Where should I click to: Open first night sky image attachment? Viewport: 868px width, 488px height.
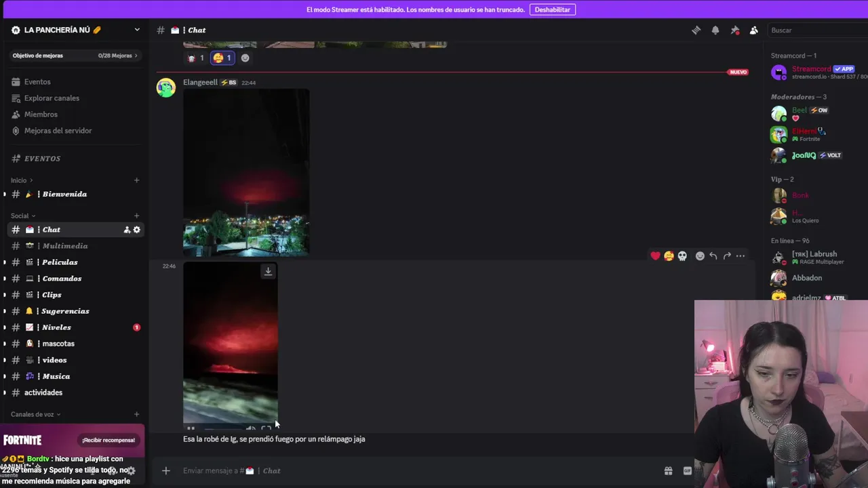(246, 173)
